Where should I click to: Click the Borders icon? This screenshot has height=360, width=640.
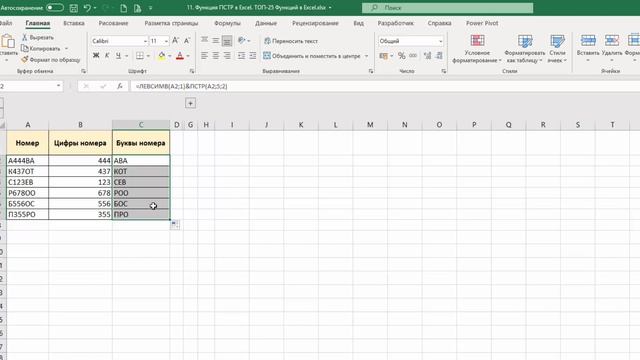[140, 56]
